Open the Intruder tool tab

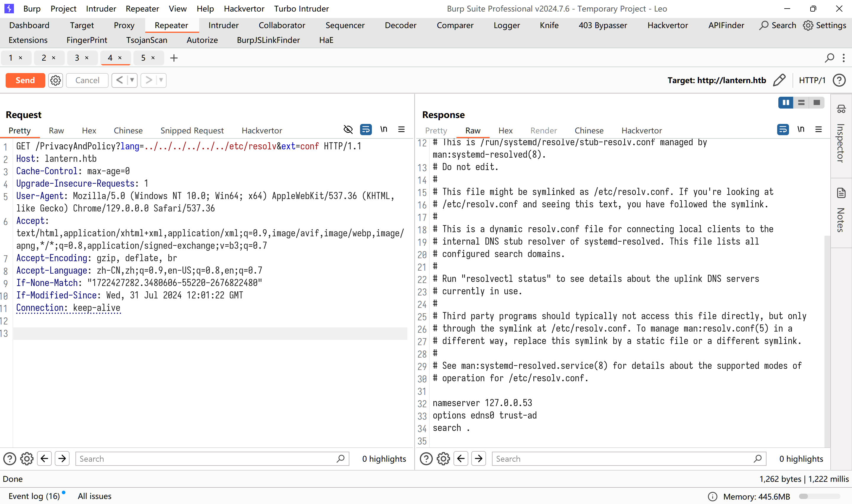[223, 25]
